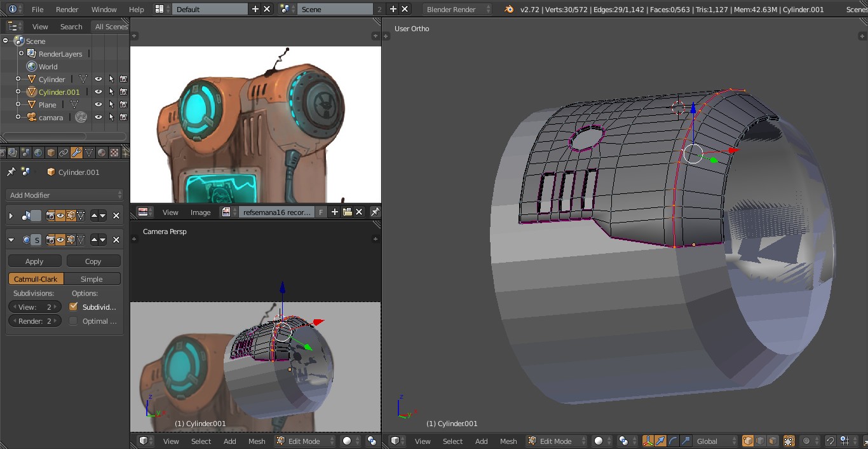Hide Cylinder in the outliner via its eye icon
The width and height of the screenshot is (868, 449).
(98, 79)
